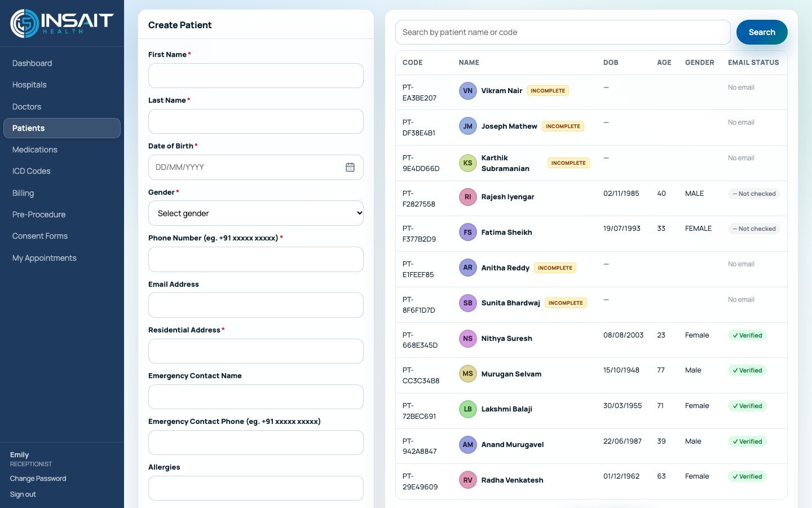Click Rajesh Iyengar's RI avatar
Screen dimensions: 812x508
467,197
